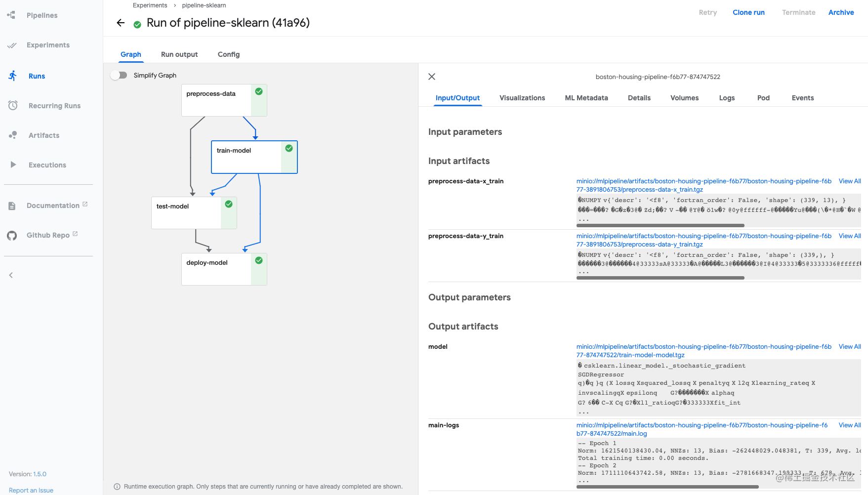Open View All for the model artifact

849,346
